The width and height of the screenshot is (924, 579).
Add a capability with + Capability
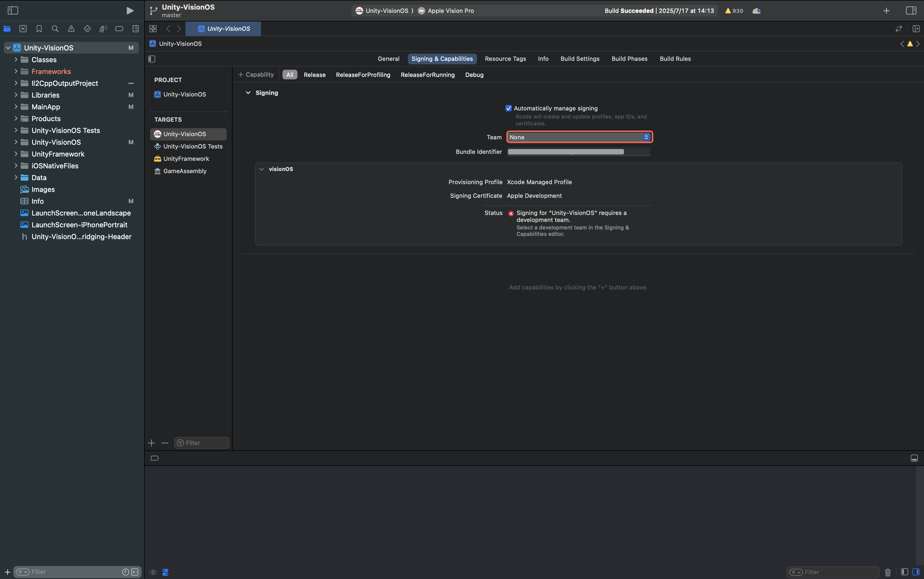click(x=256, y=75)
